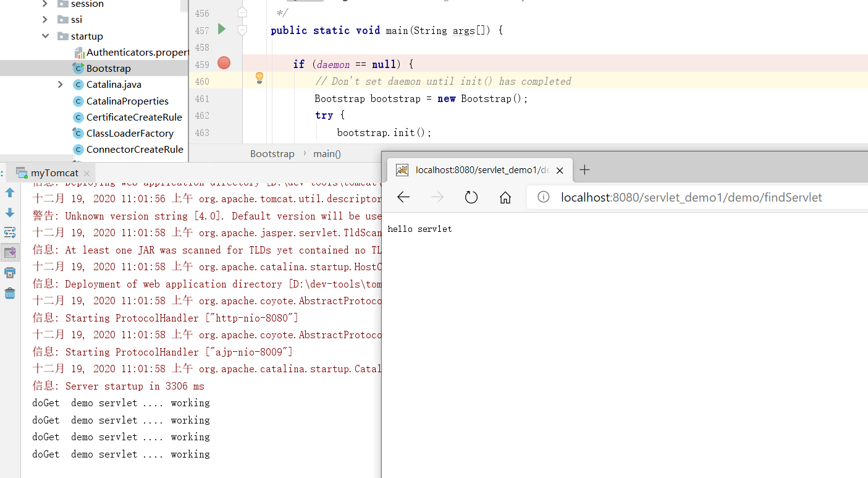Open a new browser tab
Screen dimensions: 868x478
pos(584,170)
